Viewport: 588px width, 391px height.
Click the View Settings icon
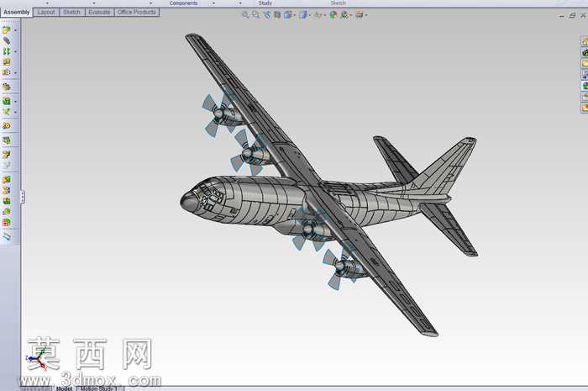360,15
